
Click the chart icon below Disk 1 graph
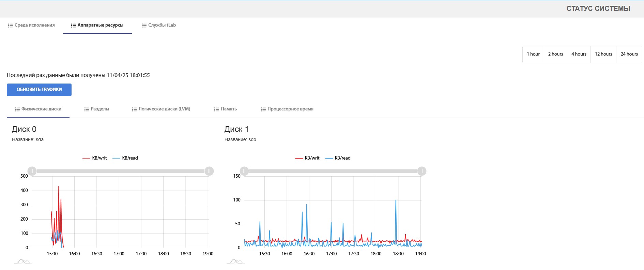(x=236, y=261)
